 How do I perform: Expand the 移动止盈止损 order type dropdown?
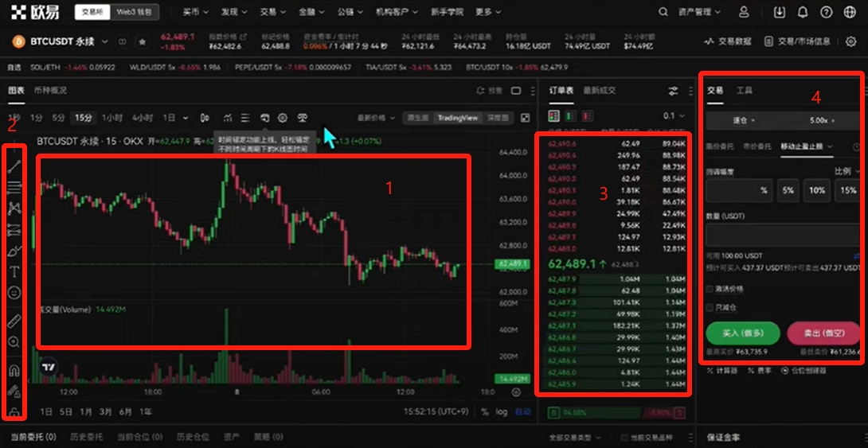[807, 146]
